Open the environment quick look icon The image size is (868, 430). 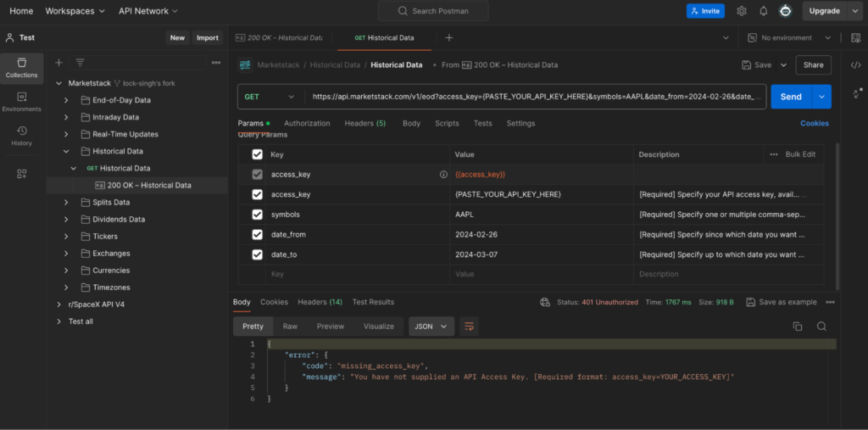(x=858, y=37)
